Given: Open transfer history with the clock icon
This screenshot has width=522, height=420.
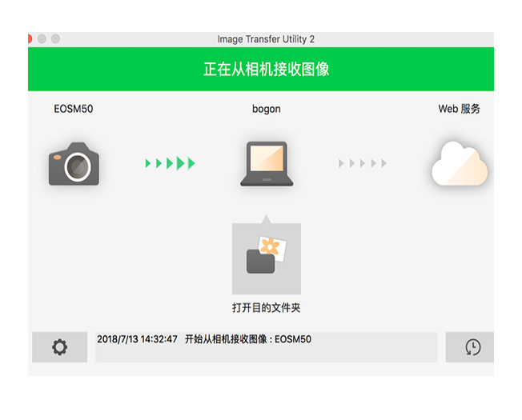Looking at the screenshot, I should [469, 347].
